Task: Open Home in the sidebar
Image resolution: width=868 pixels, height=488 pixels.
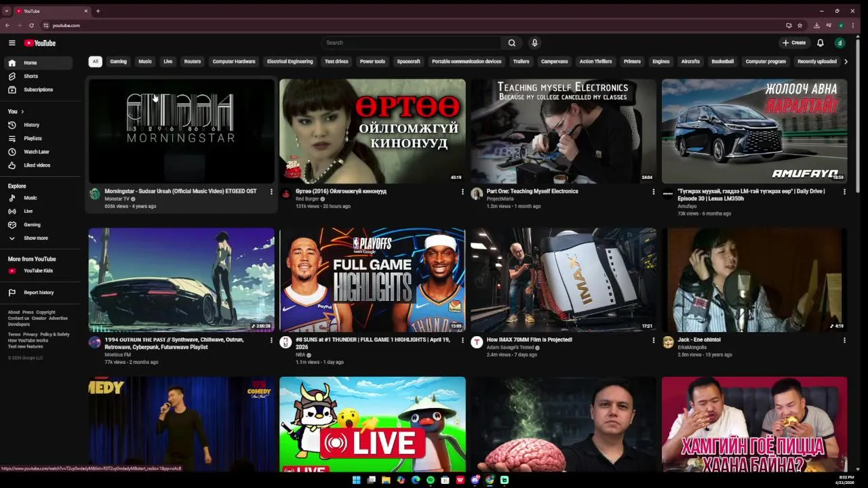Action: (x=38, y=63)
